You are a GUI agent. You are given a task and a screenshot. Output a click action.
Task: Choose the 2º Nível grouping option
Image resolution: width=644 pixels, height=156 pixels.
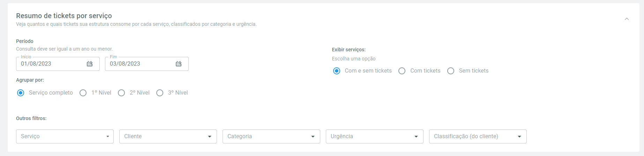tap(121, 93)
